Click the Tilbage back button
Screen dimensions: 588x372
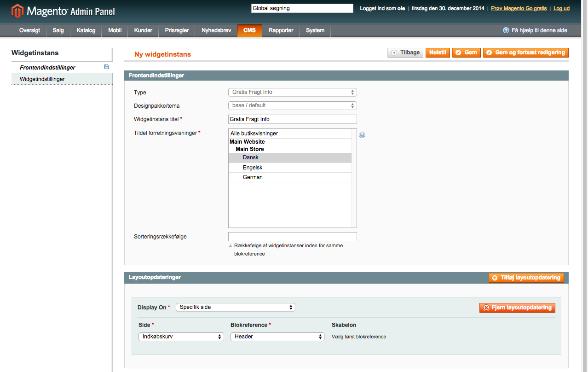click(x=405, y=52)
